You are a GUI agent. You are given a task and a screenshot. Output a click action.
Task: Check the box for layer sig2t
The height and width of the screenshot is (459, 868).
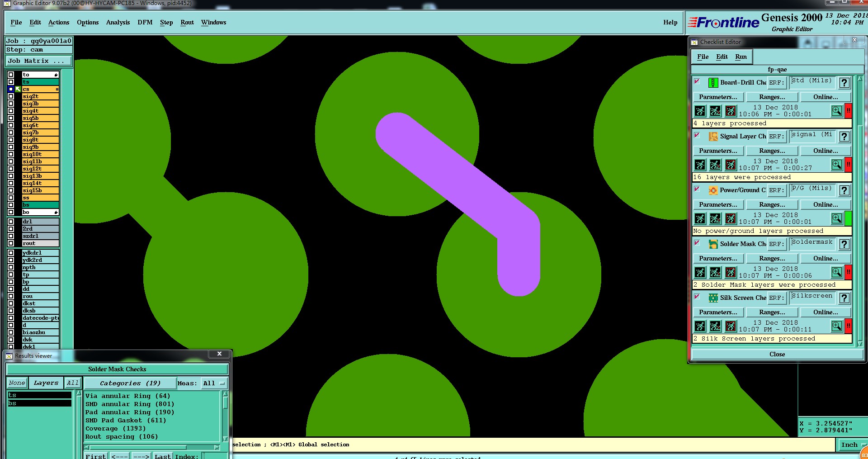coord(11,96)
